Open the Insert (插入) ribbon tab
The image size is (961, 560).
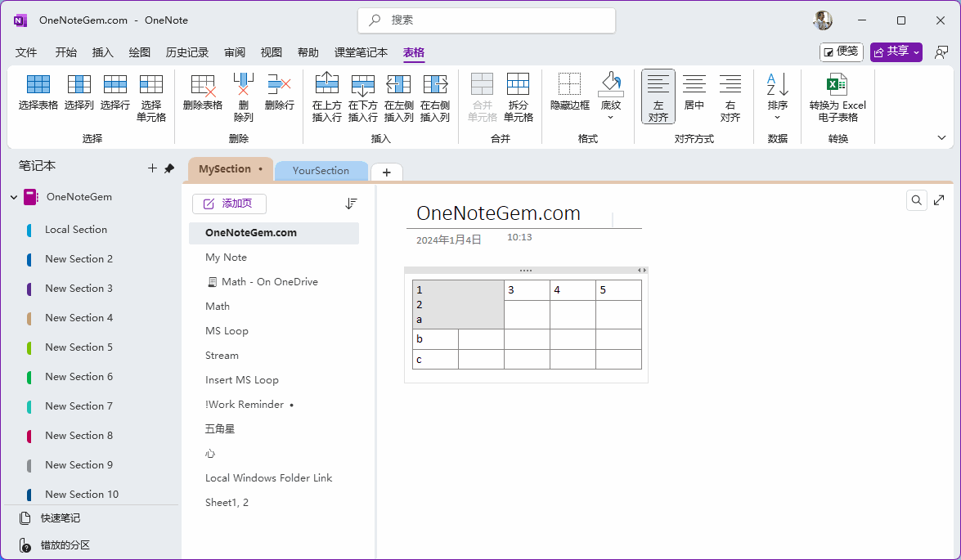click(x=103, y=52)
